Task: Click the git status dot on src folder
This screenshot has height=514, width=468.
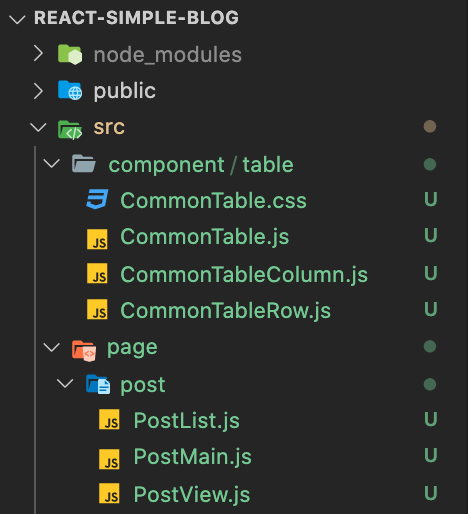Action: (x=430, y=126)
